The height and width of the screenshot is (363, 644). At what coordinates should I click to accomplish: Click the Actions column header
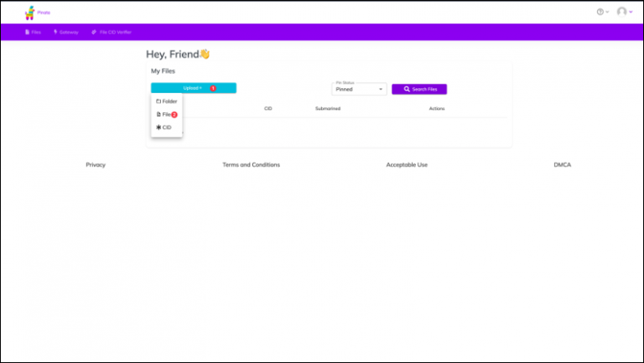point(437,108)
